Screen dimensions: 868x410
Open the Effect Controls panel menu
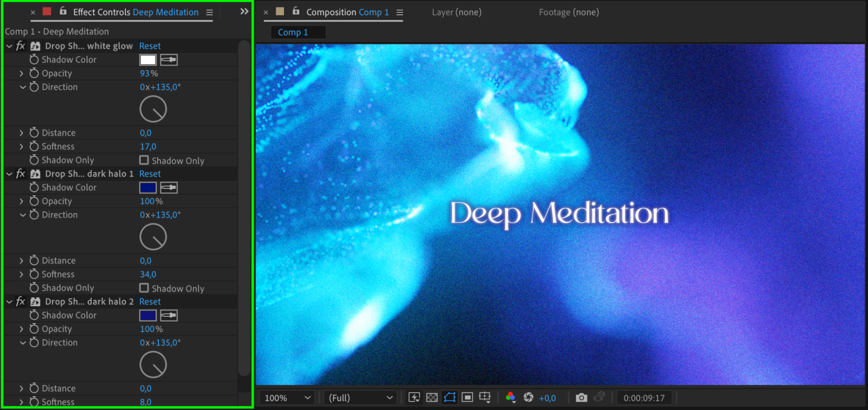(x=209, y=13)
